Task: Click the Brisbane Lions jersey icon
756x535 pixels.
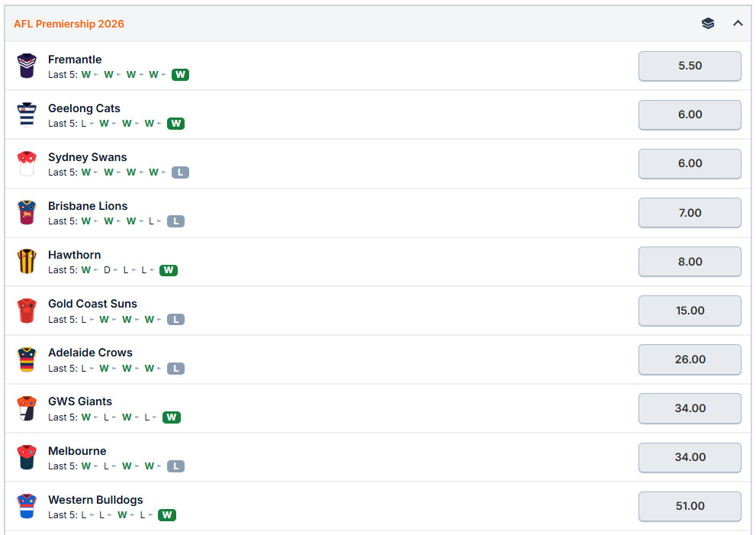Action: [x=27, y=212]
